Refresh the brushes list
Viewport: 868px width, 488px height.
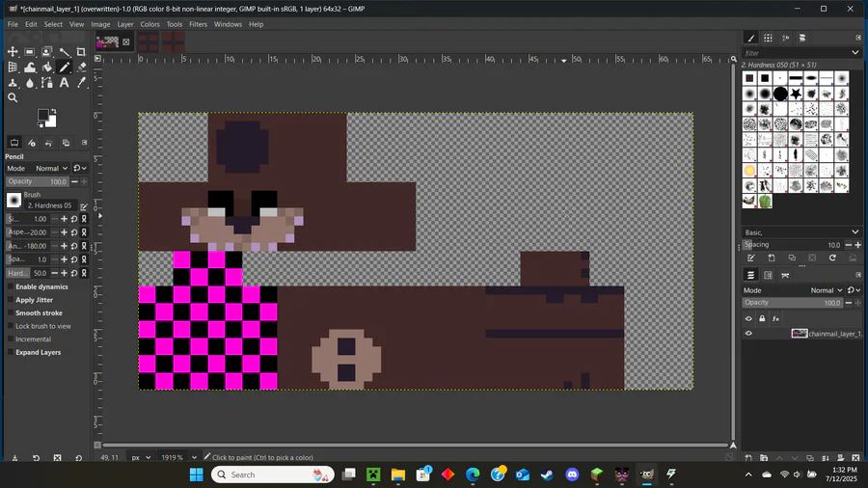[x=832, y=258]
